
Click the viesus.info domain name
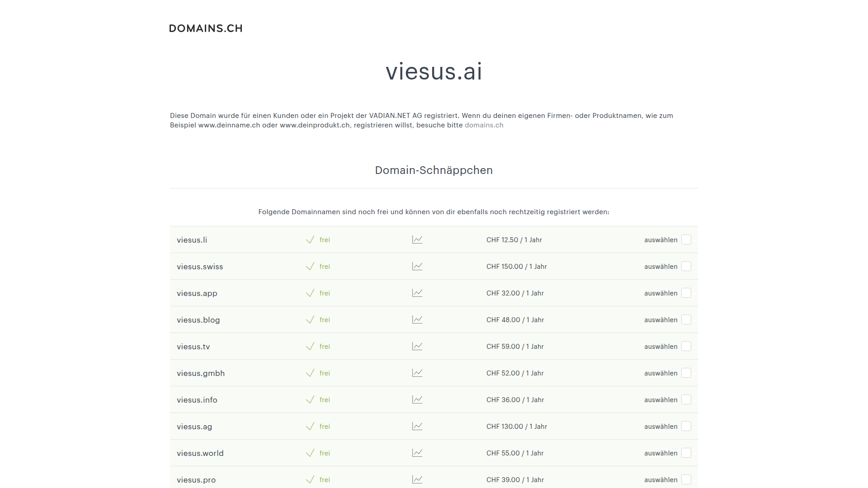[x=197, y=400]
